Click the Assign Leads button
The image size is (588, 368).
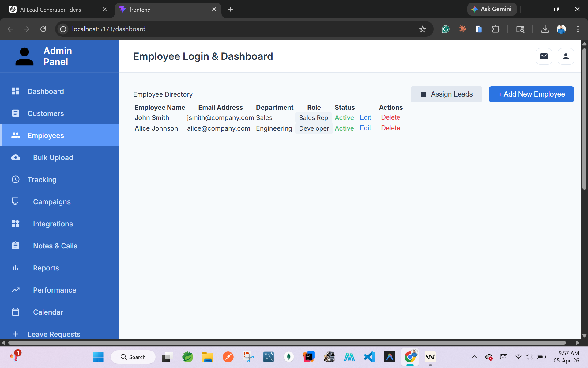[446, 94]
